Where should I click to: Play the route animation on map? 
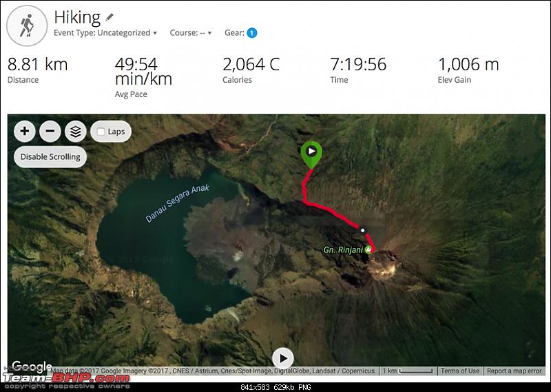283,359
